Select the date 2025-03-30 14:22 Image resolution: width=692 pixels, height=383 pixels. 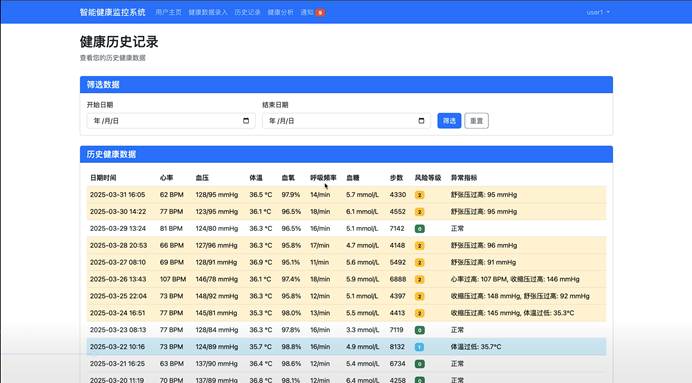(118, 211)
